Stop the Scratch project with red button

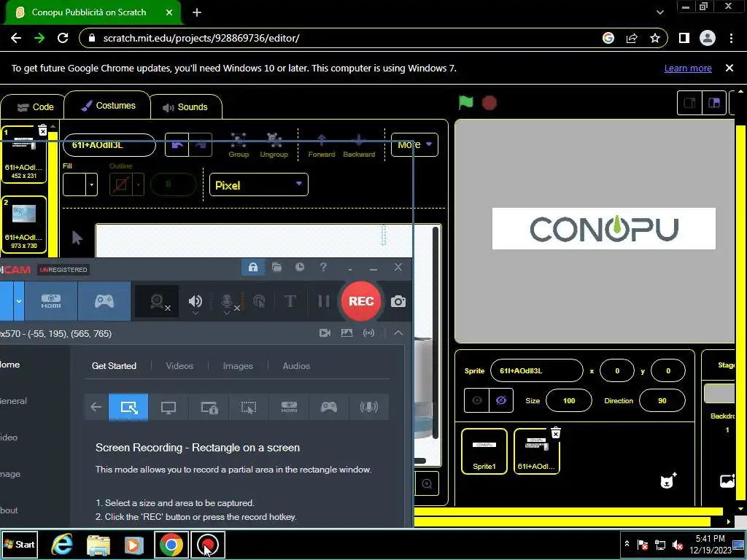coord(489,103)
